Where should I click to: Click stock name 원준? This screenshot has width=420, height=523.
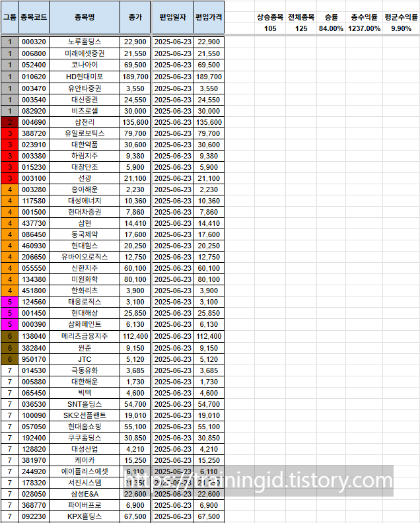click(85, 348)
